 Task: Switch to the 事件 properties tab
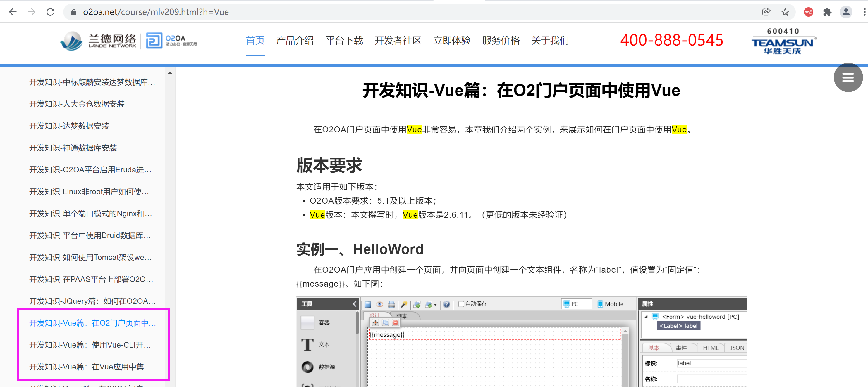tap(681, 348)
